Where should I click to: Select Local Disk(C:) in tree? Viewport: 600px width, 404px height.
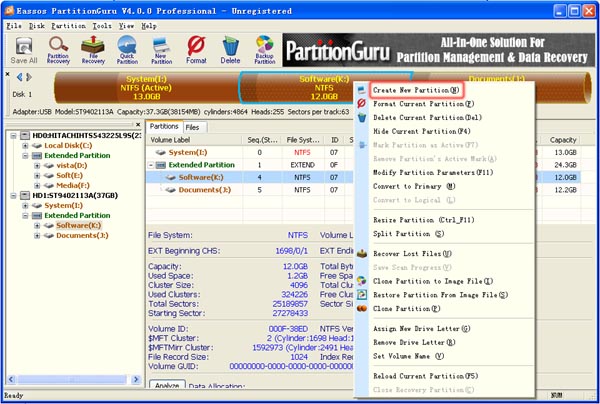(68, 145)
